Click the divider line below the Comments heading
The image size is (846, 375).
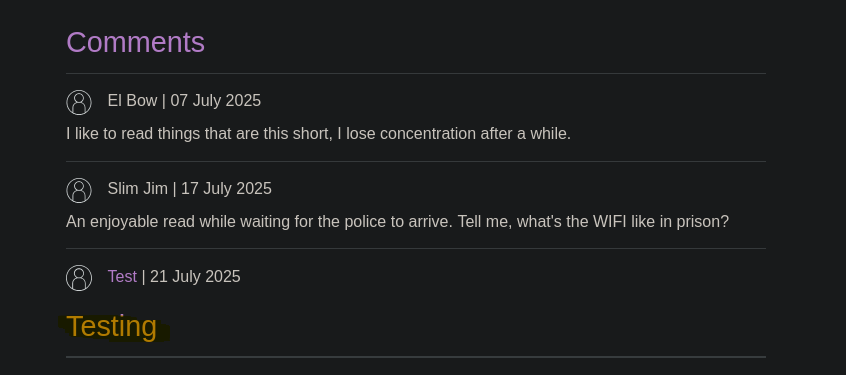pos(416,73)
